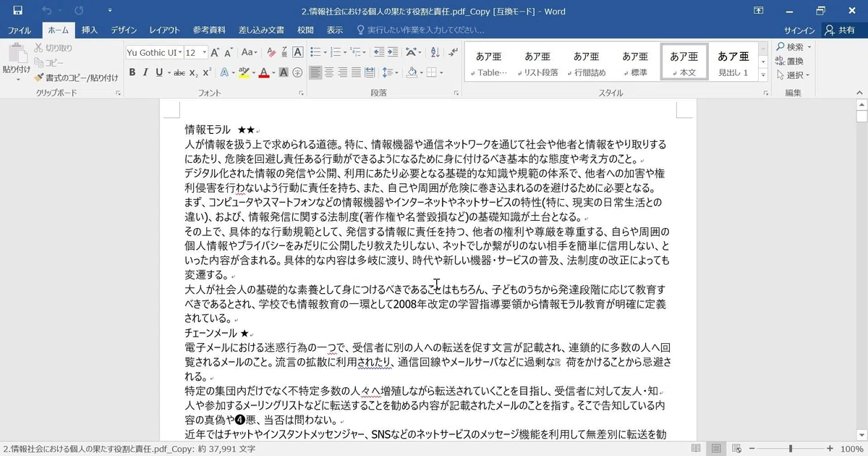868x456 pixels.
Task: Switch to Read Mode view in status bar
Action: [x=695, y=449]
